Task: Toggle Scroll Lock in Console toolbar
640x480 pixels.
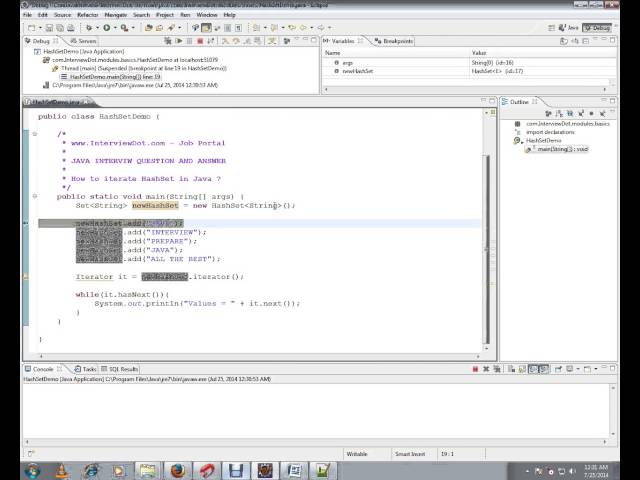Action: point(522,369)
